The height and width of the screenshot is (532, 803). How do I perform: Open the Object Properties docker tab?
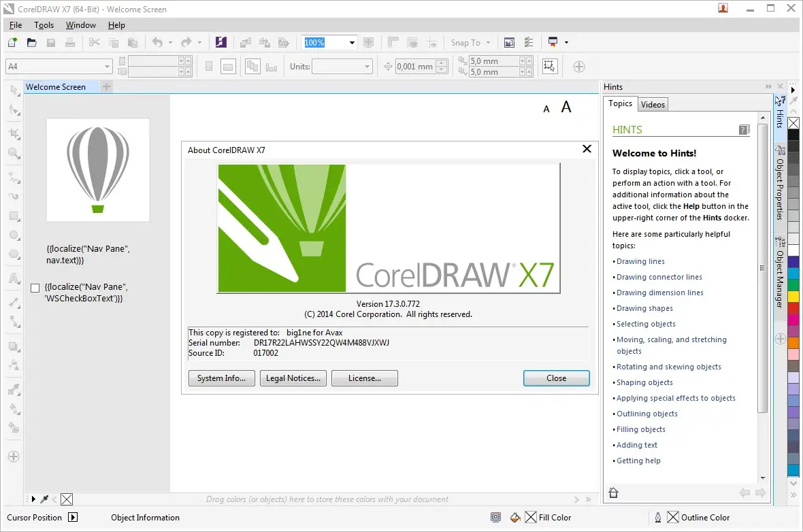point(780,183)
